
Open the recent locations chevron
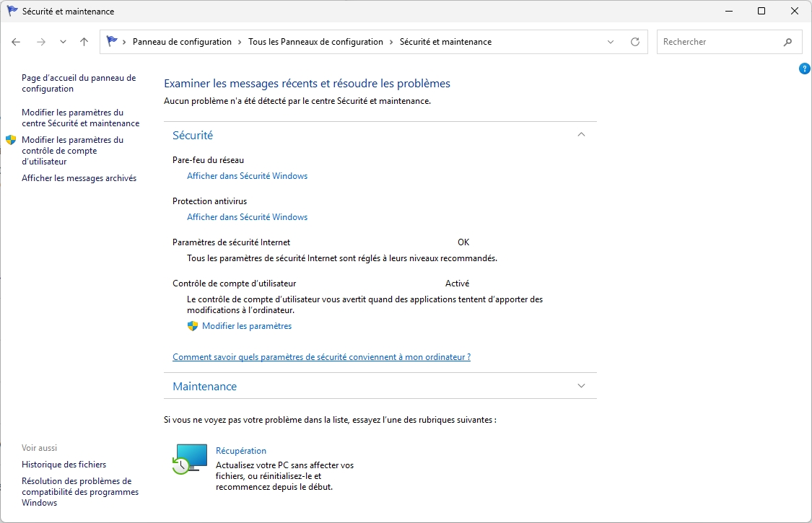63,42
